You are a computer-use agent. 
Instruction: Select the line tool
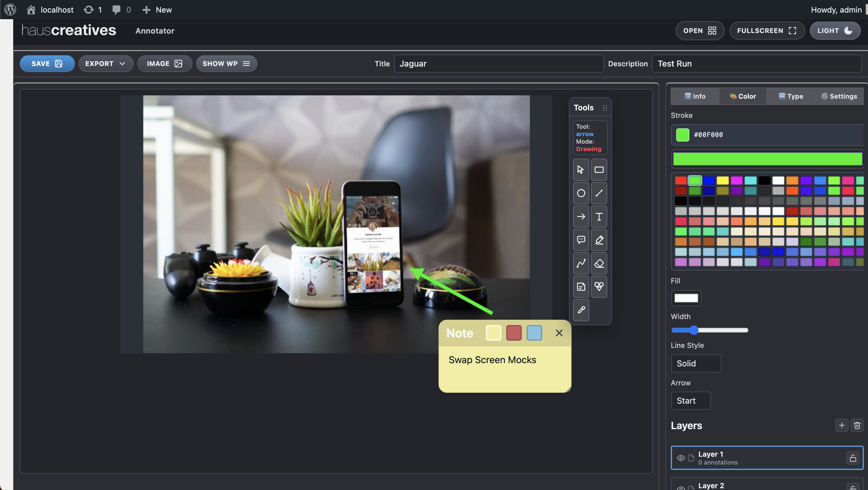tap(599, 193)
